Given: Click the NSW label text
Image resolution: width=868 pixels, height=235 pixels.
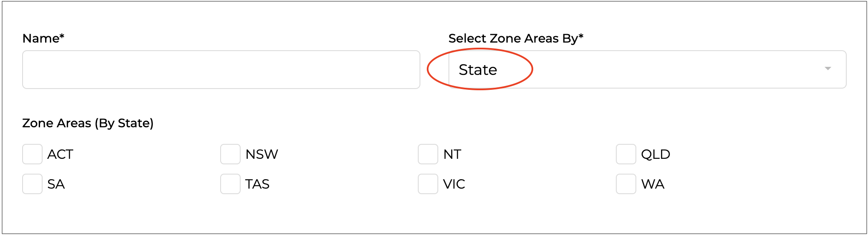Looking at the screenshot, I should [x=262, y=154].
